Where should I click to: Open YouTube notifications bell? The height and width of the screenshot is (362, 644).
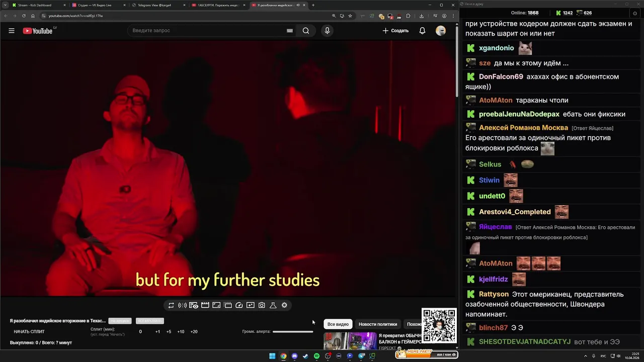(423, 31)
